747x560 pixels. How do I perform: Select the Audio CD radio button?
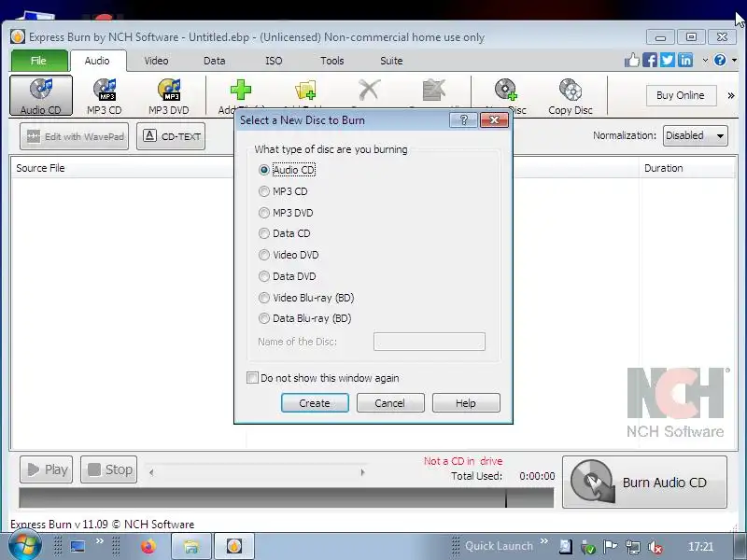tap(264, 170)
